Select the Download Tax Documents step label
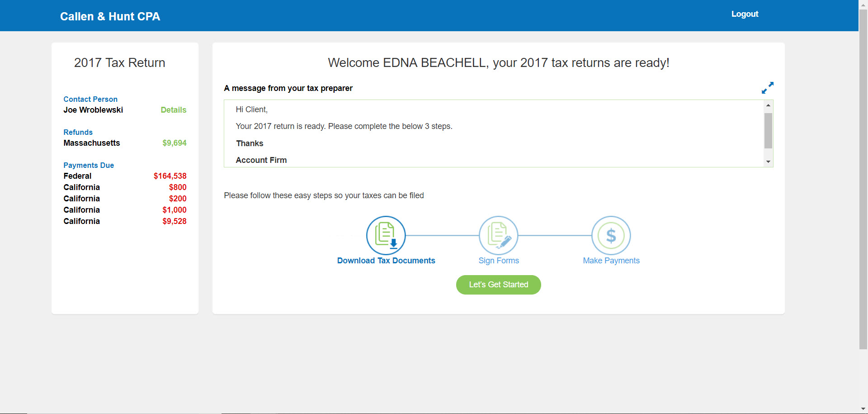 pos(386,261)
